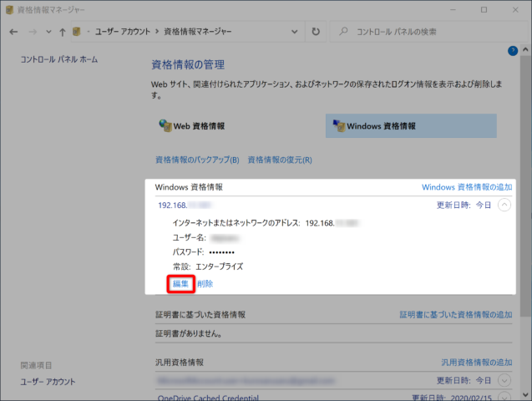Click 削除 to remove the credential
This screenshot has width=532, height=401.
pos(205,284)
